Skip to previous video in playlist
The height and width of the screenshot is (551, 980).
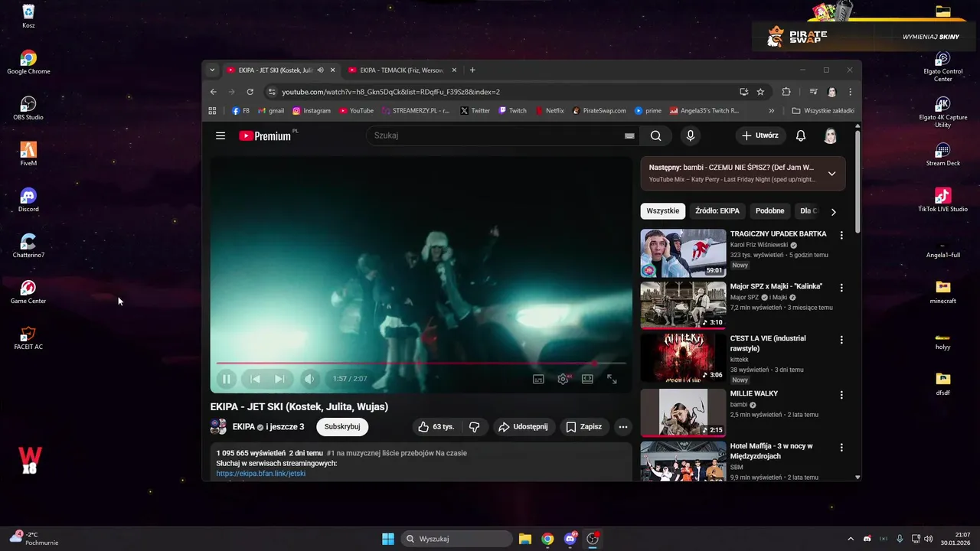pos(256,379)
